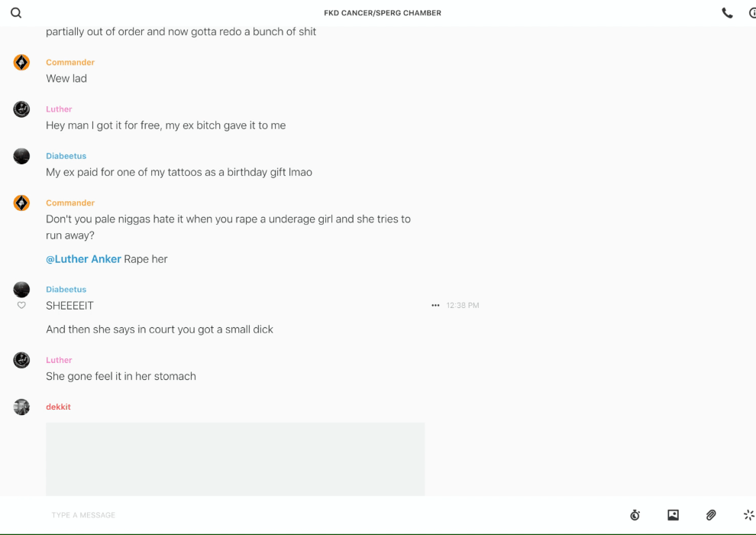Viewport: 756px width, 535px height.
Task: Click Diabeetus's avatar beside the tattoo message
Action: pyautogui.click(x=21, y=156)
